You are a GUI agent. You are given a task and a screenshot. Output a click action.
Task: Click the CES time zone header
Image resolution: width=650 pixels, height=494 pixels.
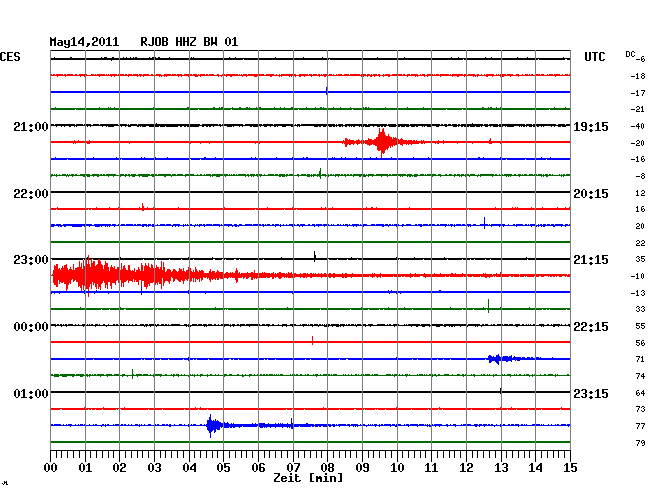pyautogui.click(x=10, y=57)
